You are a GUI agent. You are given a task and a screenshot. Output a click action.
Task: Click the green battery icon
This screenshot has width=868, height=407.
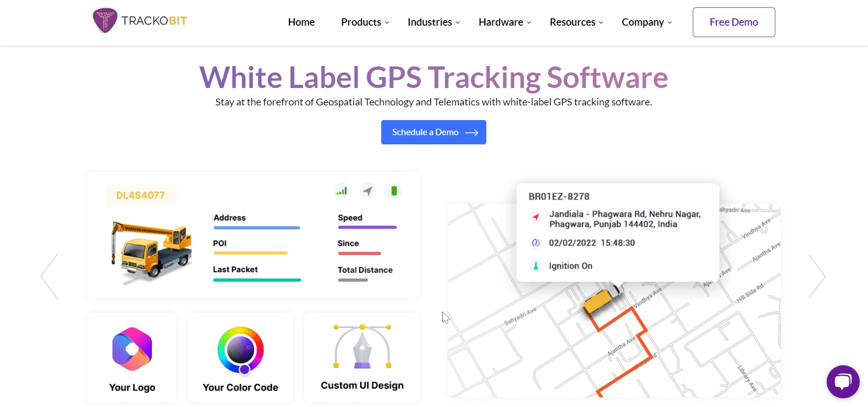394,191
